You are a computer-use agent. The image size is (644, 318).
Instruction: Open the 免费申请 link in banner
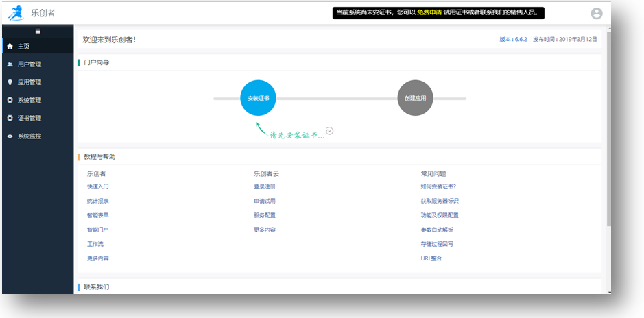pyautogui.click(x=429, y=12)
